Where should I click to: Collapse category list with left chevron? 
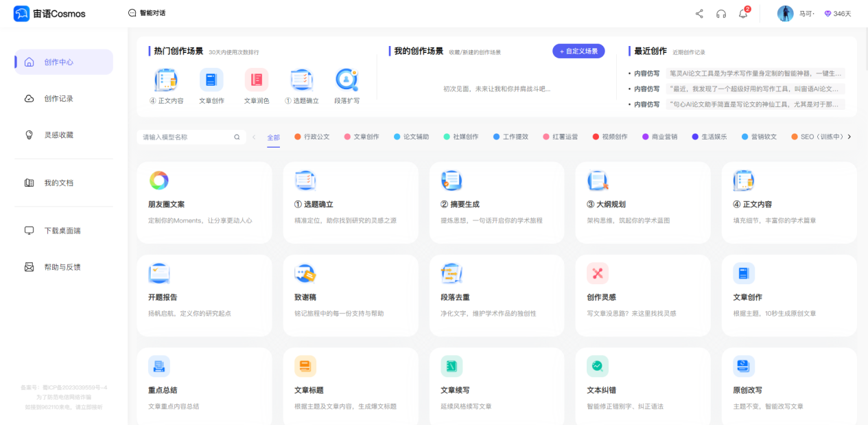pos(254,137)
